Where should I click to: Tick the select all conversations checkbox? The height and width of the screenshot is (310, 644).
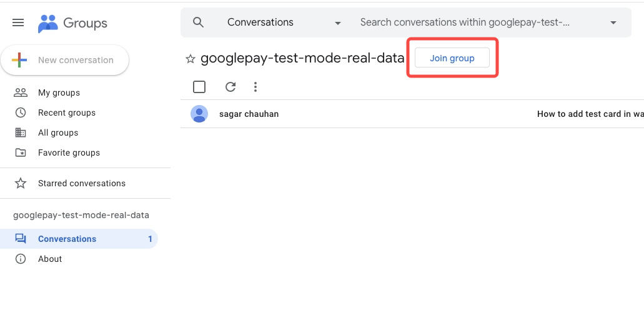(x=199, y=87)
